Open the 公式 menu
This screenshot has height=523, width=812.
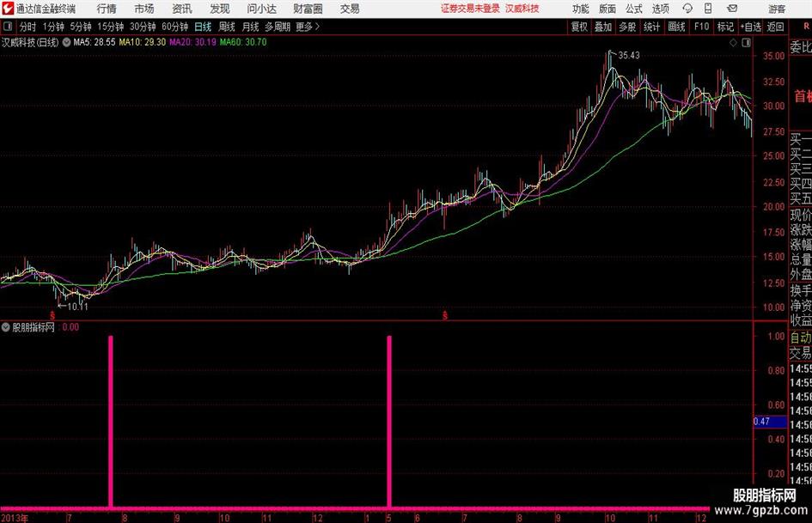[x=634, y=9]
